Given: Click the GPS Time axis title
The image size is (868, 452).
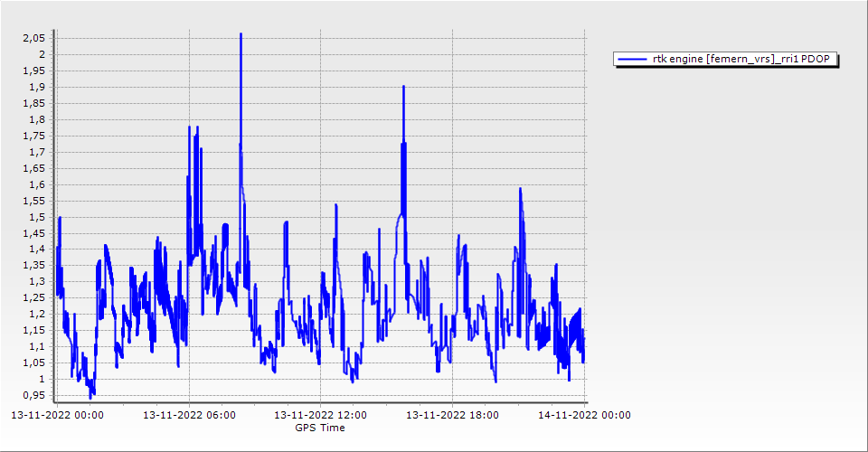Looking at the screenshot, I should [x=320, y=428].
